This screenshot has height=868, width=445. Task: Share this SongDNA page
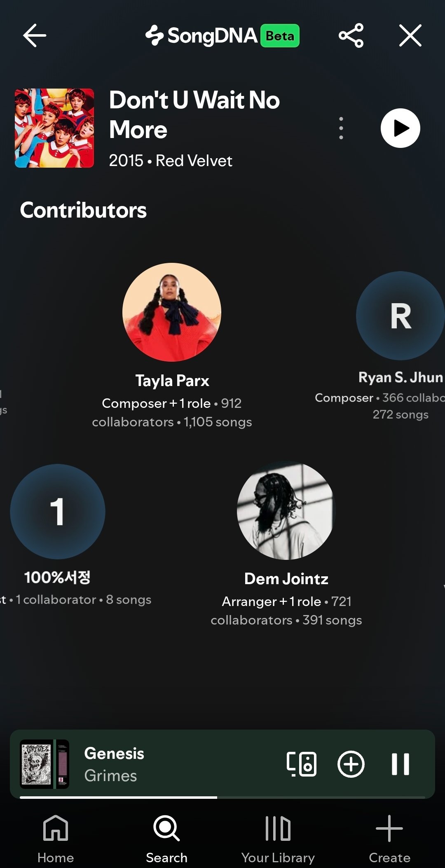click(x=351, y=35)
